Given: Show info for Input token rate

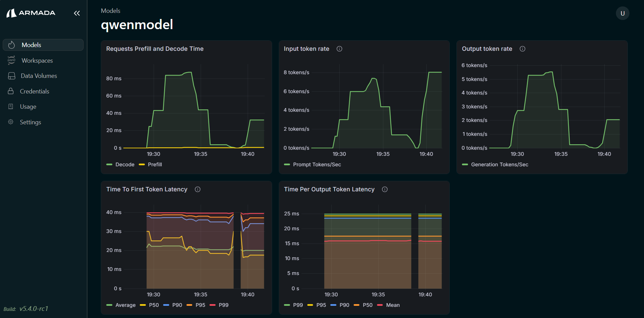Looking at the screenshot, I should tap(339, 49).
